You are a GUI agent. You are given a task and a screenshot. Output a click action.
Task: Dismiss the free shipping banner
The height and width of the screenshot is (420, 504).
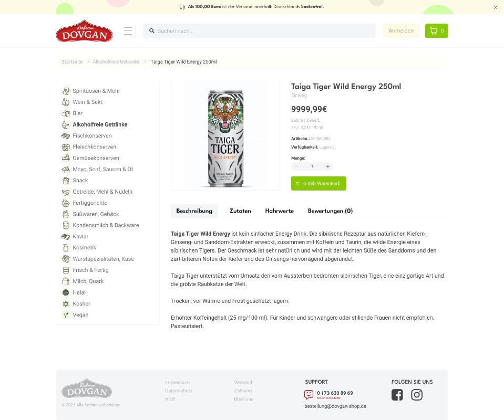click(x=495, y=7)
